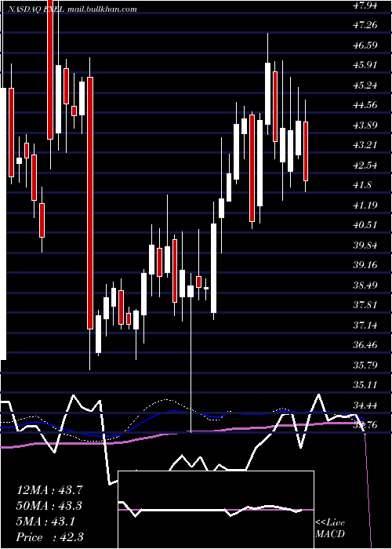392x549 pixels.
Task: Click the 43.21 price axis label
Action: (x=365, y=145)
